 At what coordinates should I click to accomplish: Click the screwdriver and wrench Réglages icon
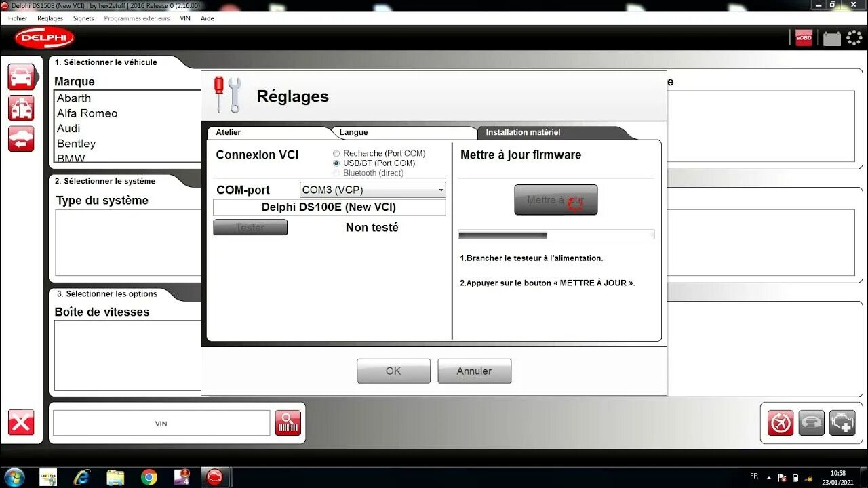[x=228, y=95]
